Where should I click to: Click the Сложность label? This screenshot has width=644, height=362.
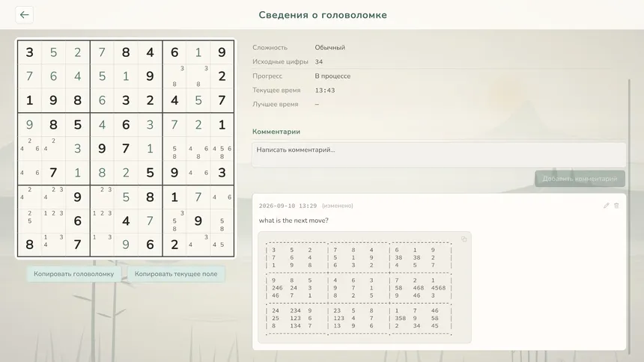tap(270, 48)
